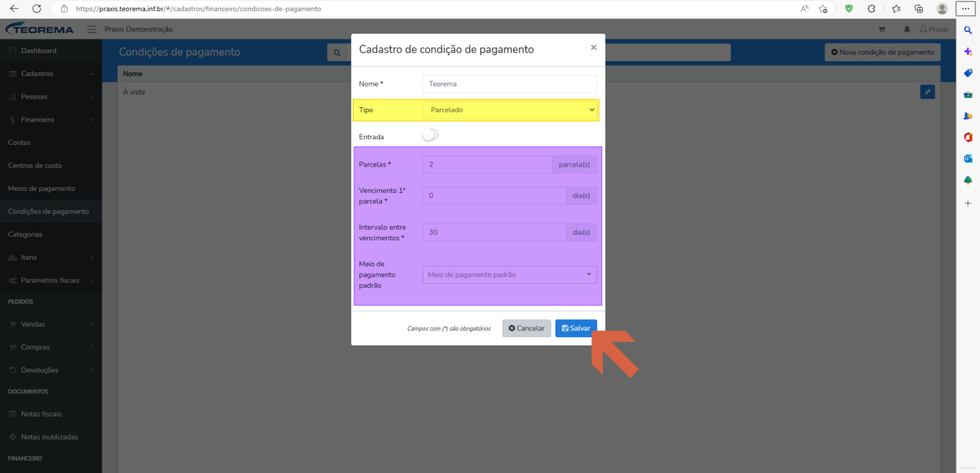Expand the Cadastros sidebar menu
The height and width of the screenshot is (473, 980).
(x=51, y=74)
